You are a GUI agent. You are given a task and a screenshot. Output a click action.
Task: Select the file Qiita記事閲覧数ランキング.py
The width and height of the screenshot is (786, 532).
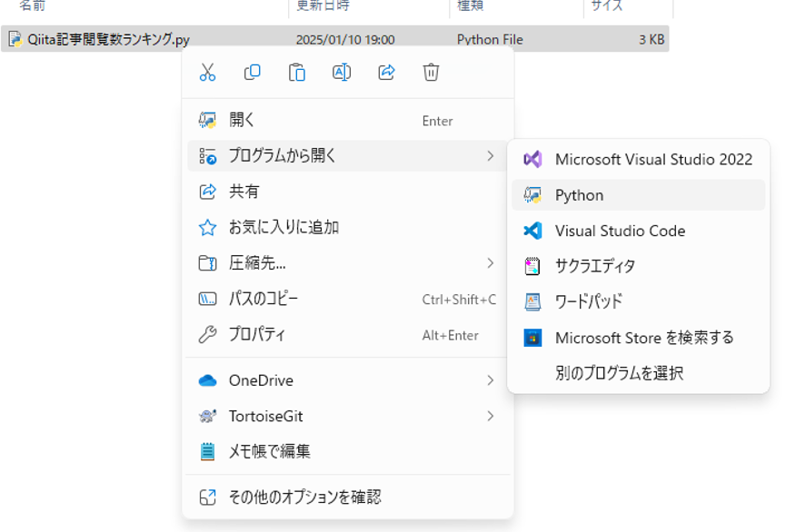(x=335, y=39)
